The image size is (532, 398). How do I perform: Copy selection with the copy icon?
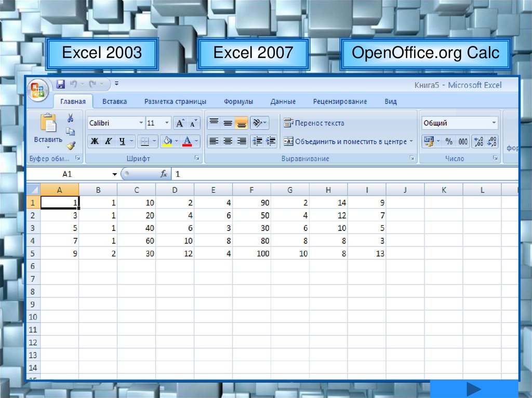click(x=70, y=131)
